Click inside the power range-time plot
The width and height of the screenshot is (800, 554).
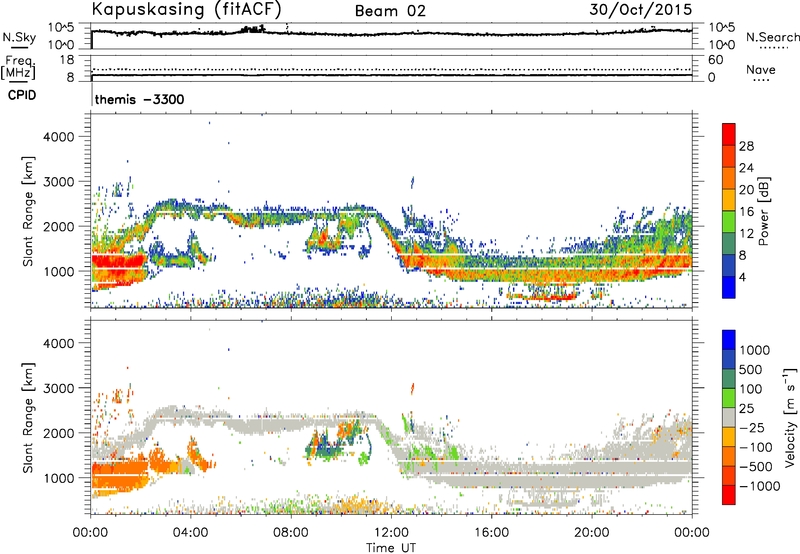click(391, 211)
